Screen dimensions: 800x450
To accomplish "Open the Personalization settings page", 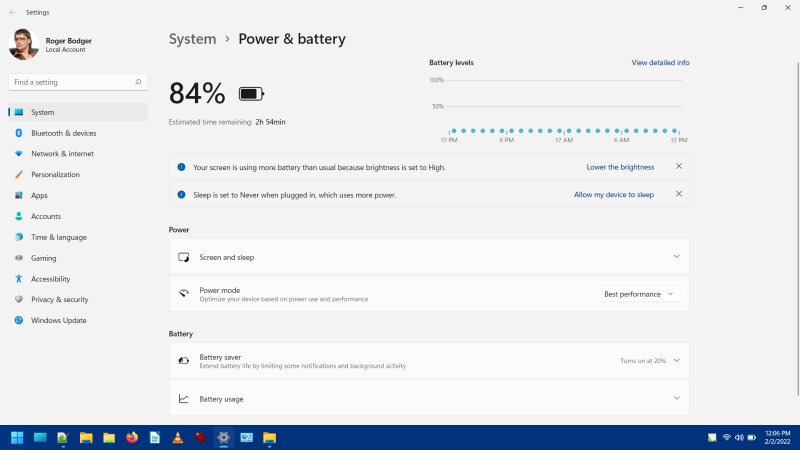I will pyautogui.click(x=55, y=175).
